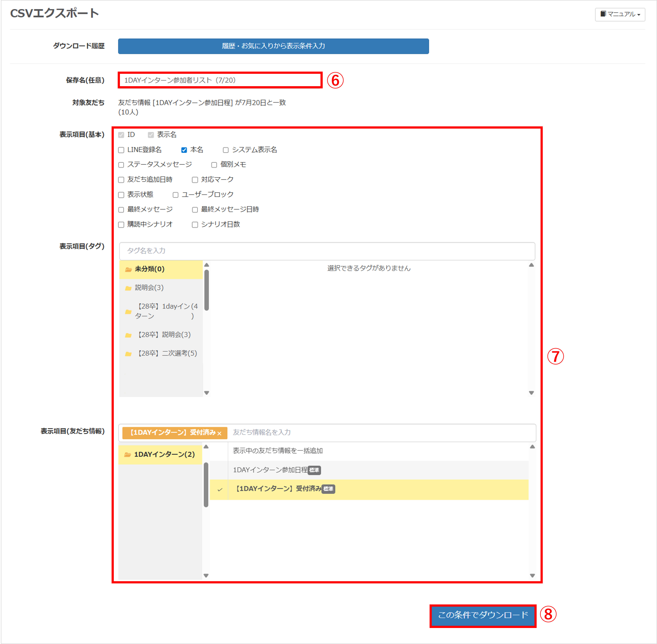This screenshot has width=657, height=644.
Task: Open the 【28卒】説明会(3) tag folder
Action: (164, 335)
